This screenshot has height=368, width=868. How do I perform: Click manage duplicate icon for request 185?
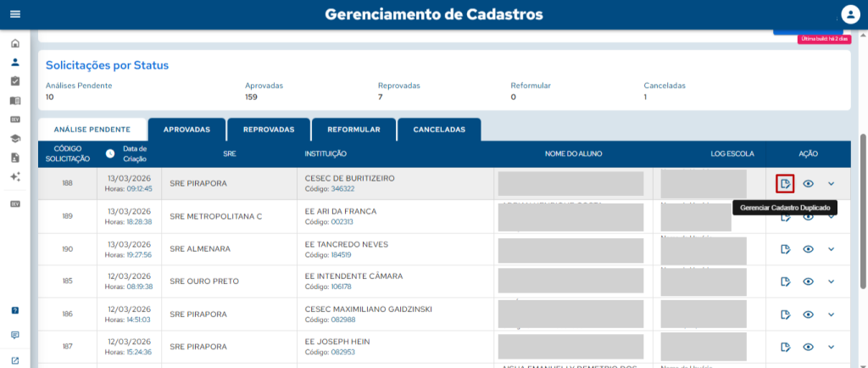pyautogui.click(x=785, y=282)
